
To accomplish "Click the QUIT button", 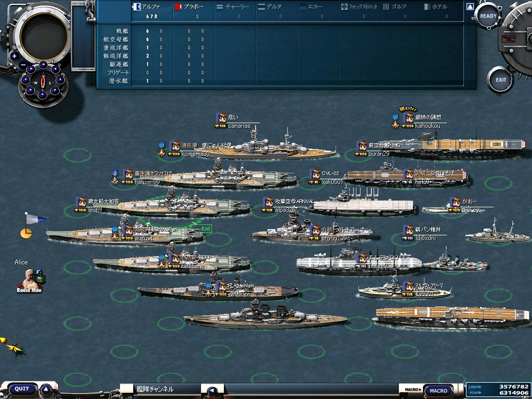I will pyautogui.click(x=22, y=389).
